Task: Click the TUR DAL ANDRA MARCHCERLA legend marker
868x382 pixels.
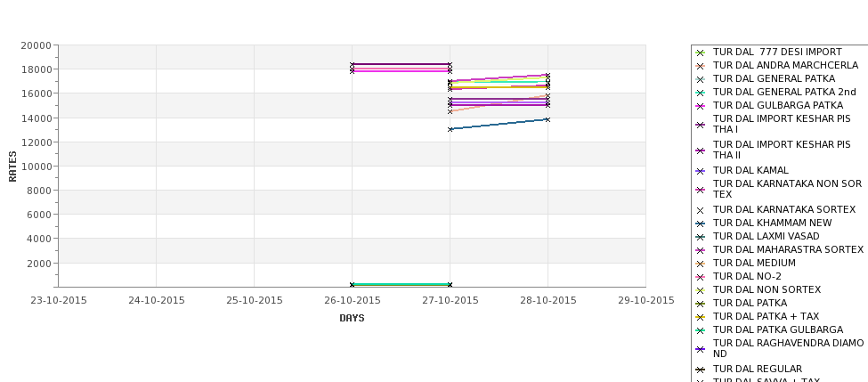Action: 700,66
